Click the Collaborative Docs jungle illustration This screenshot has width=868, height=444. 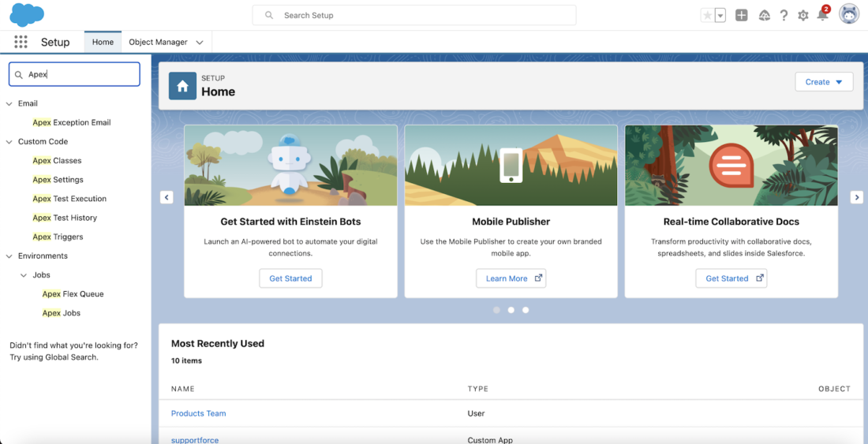(x=731, y=166)
